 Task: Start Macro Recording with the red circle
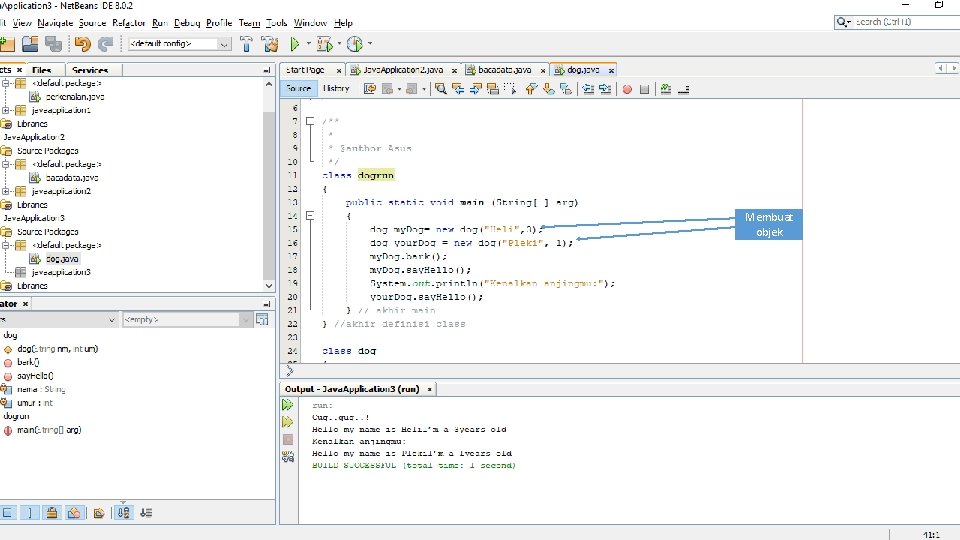[x=627, y=89]
